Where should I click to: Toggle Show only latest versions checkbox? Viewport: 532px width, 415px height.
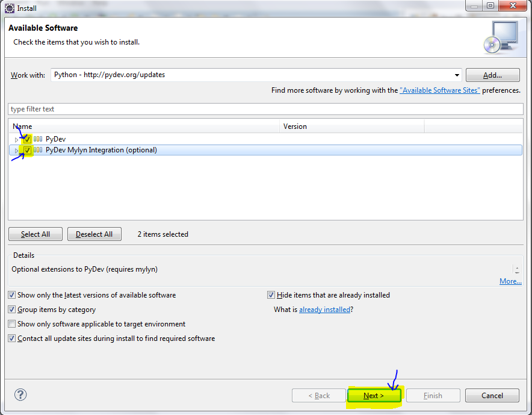12,295
